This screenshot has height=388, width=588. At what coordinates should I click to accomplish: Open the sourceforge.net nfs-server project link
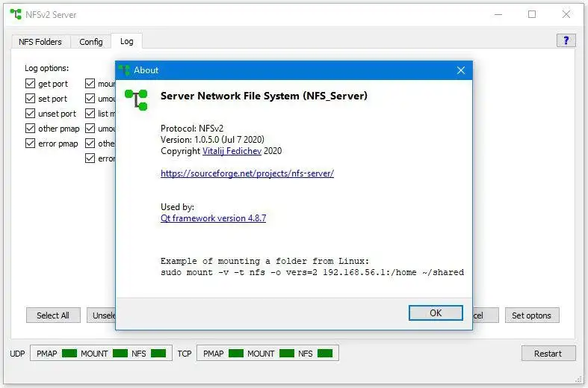tap(247, 173)
